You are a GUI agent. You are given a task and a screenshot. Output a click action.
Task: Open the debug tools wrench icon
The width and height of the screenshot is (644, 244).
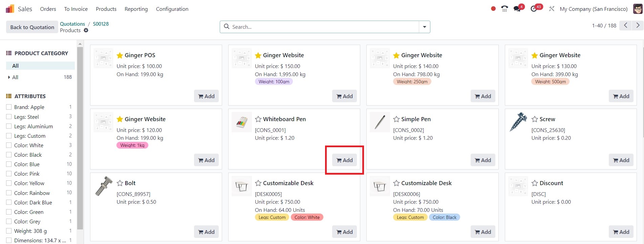point(552,9)
